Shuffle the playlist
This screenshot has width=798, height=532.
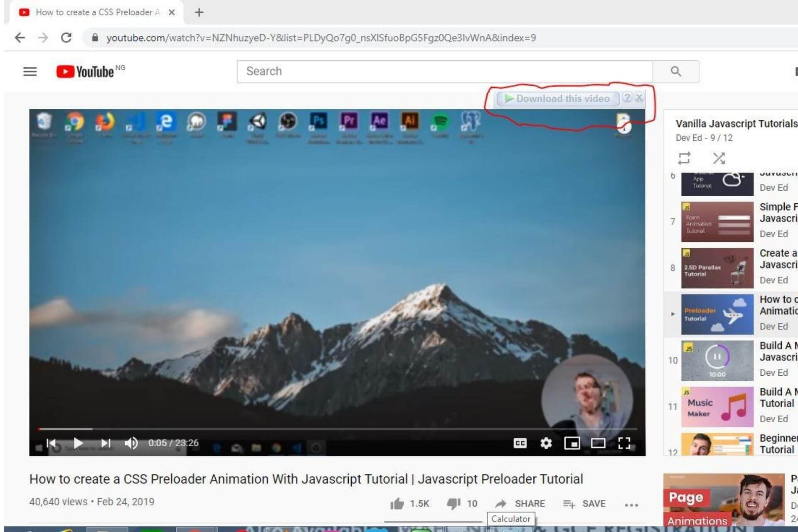pyautogui.click(x=719, y=158)
